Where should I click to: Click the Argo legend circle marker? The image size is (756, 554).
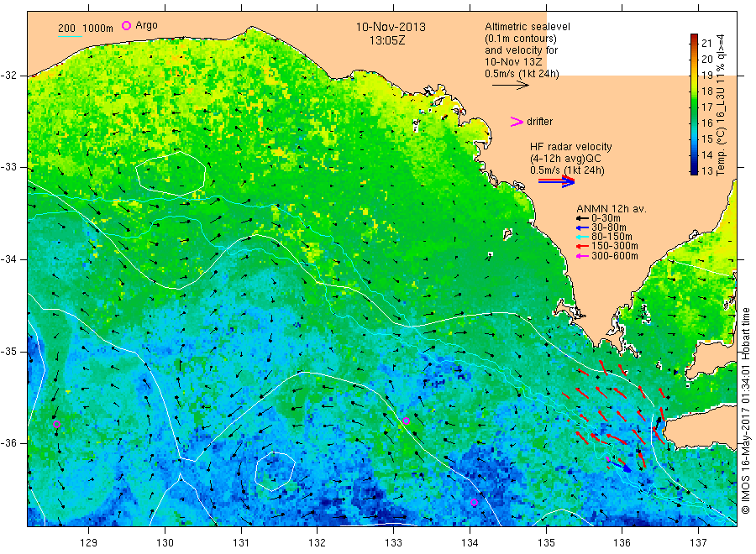126,25
